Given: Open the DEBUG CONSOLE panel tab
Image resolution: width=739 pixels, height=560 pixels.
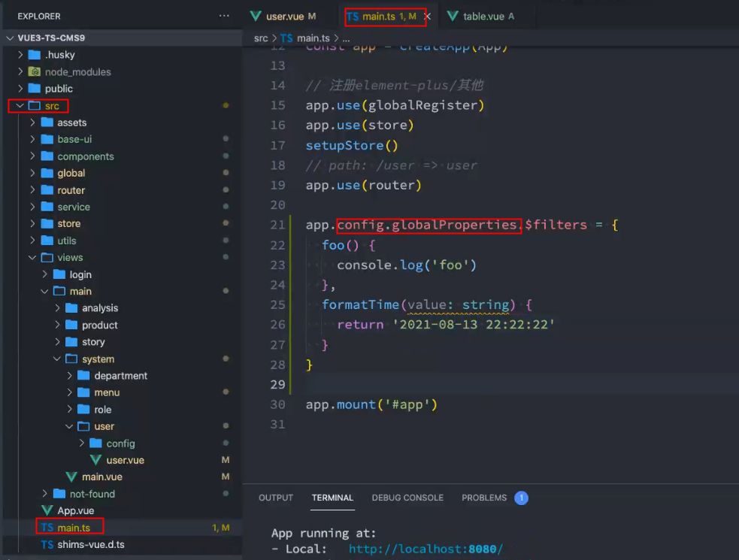Looking at the screenshot, I should point(407,498).
